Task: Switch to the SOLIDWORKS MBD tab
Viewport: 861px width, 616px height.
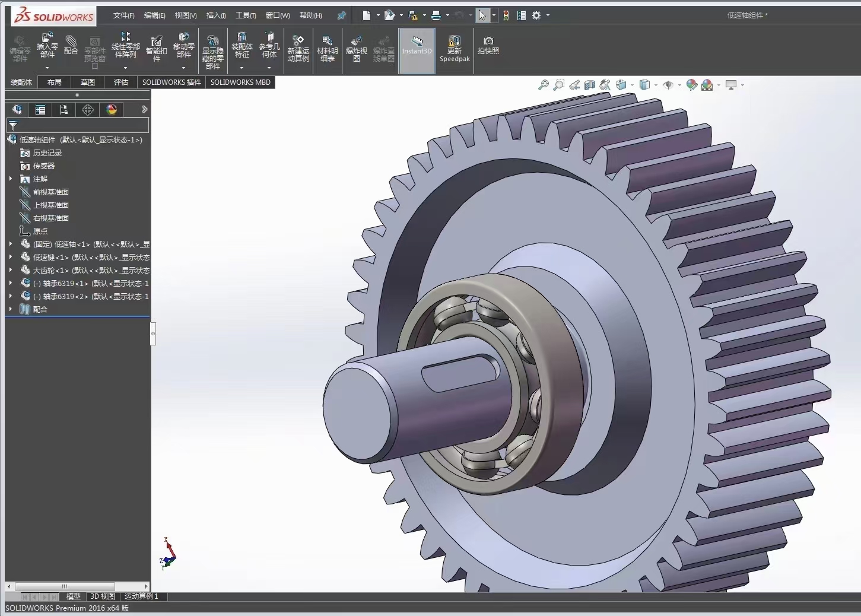Action: [240, 82]
